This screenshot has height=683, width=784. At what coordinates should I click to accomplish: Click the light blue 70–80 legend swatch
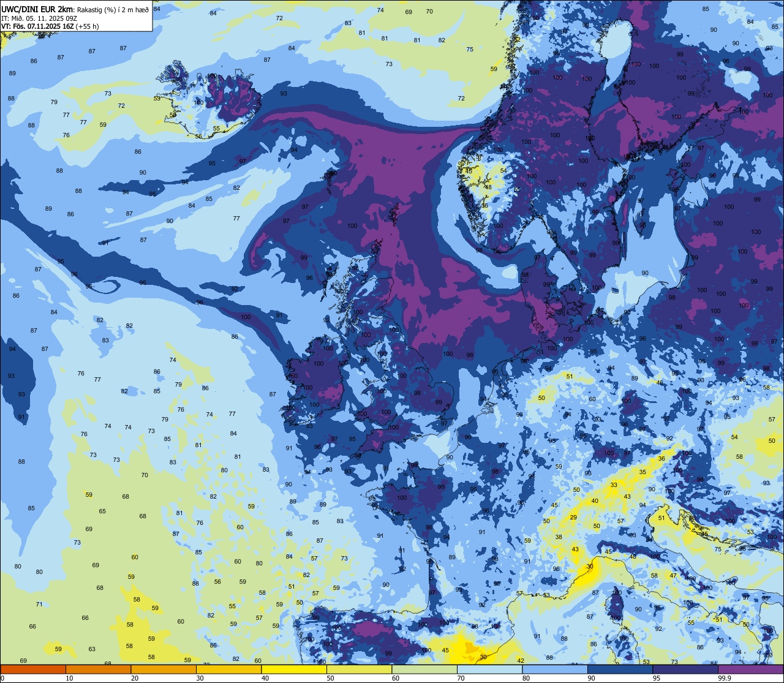coord(489,669)
